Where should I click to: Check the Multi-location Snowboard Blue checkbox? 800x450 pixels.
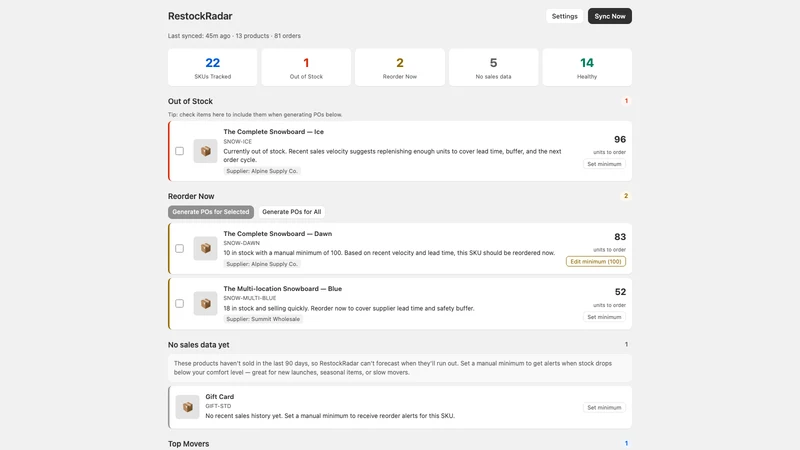click(x=180, y=304)
